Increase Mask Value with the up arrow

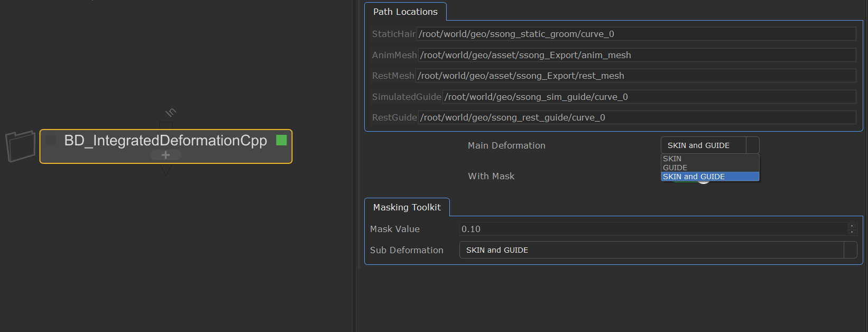[x=851, y=226]
